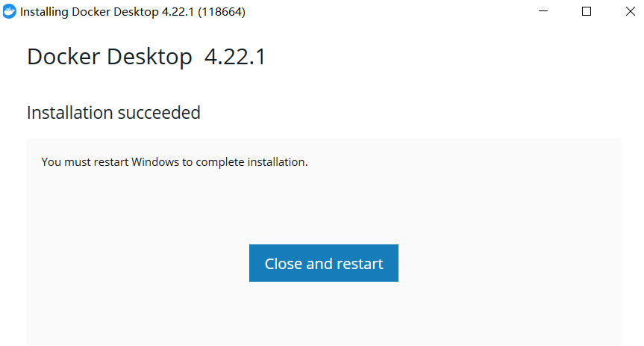Click the word "Installation" in the status heading

pos(70,113)
